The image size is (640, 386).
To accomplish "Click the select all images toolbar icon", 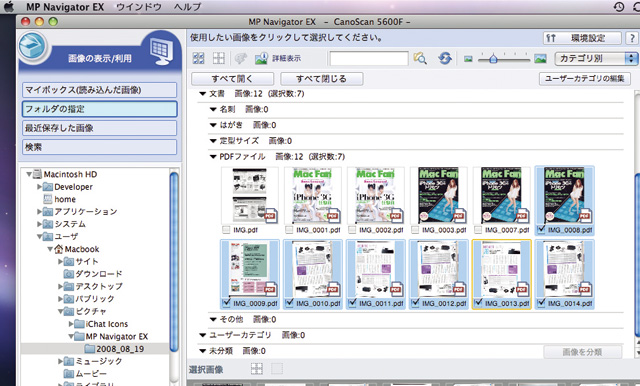I will click(x=199, y=58).
